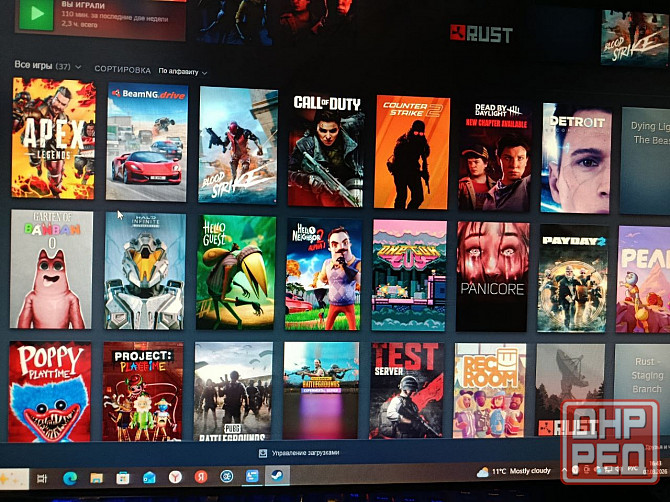Open Dead by Daylight game tile
Viewport: 670px width, 502px height.
[495, 156]
